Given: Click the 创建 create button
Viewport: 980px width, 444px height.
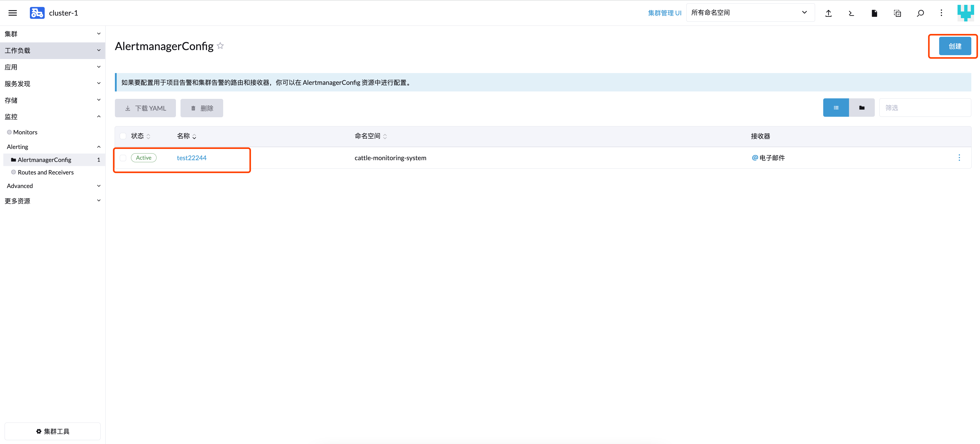Looking at the screenshot, I should (955, 46).
